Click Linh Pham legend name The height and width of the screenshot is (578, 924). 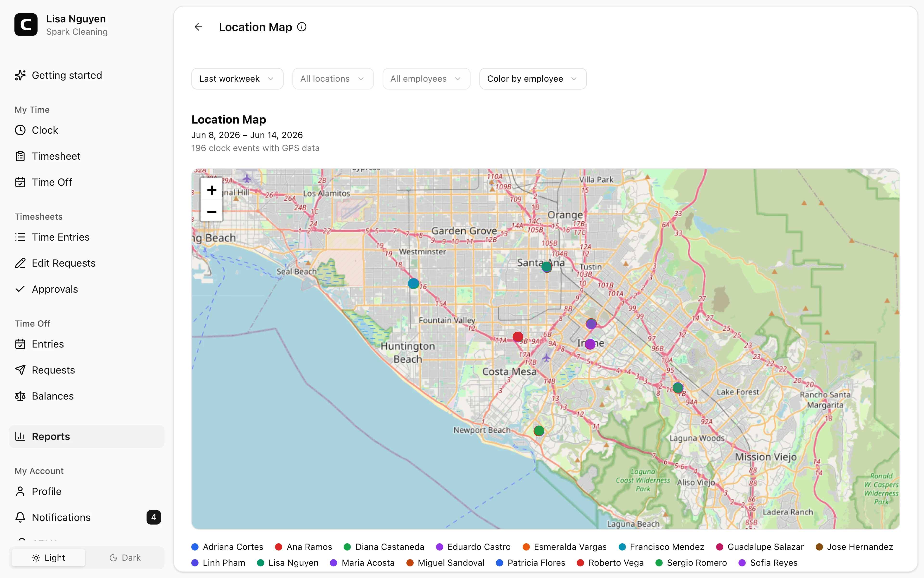(x=224, y=563)
